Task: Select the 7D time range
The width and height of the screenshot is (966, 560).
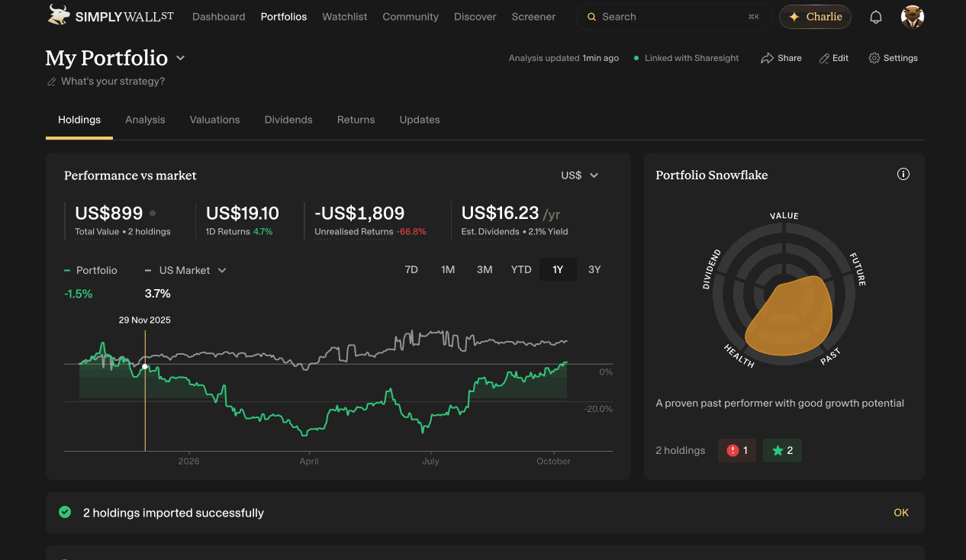Action: pos(411,269)
